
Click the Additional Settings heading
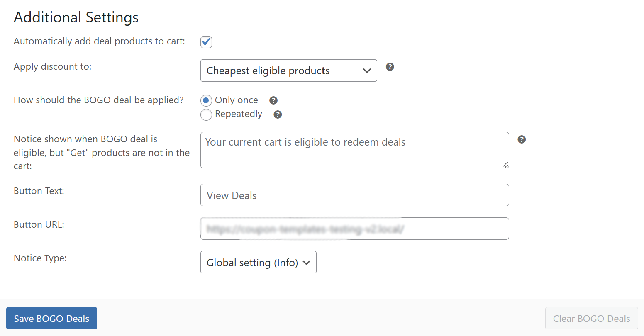(76, 17)
